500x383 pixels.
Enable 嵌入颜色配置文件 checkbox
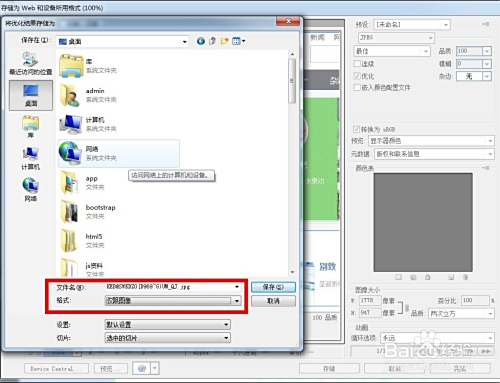coord(357,87)
